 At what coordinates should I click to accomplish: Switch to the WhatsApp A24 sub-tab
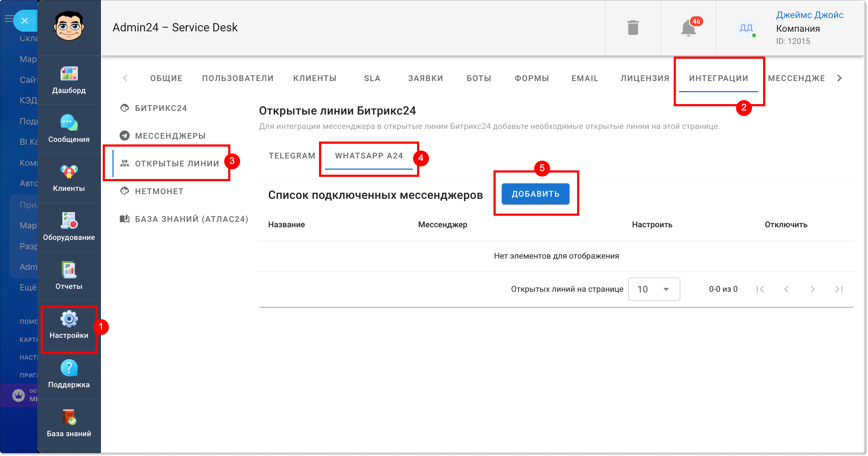tap(369, 156)
